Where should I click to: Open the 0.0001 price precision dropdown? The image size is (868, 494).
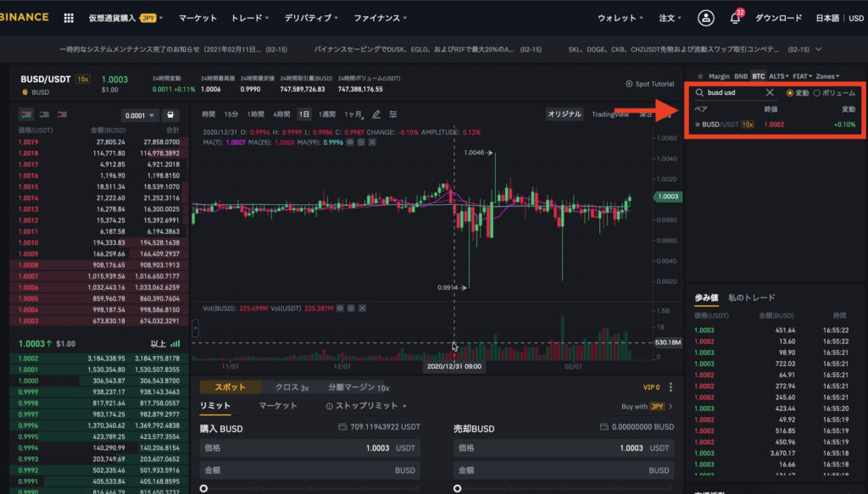click(x=140, y=115)
